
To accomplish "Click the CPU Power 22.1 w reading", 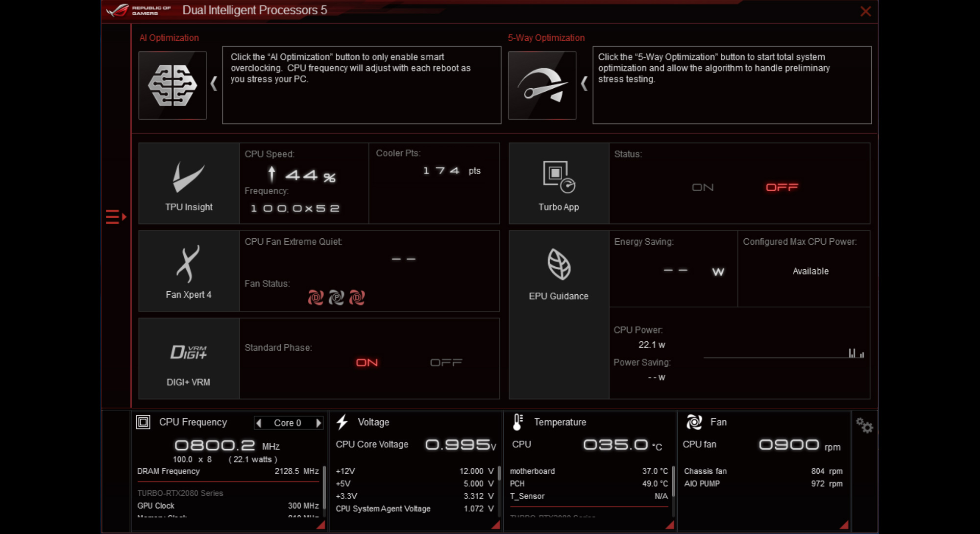I will click(x=652, y=345).
